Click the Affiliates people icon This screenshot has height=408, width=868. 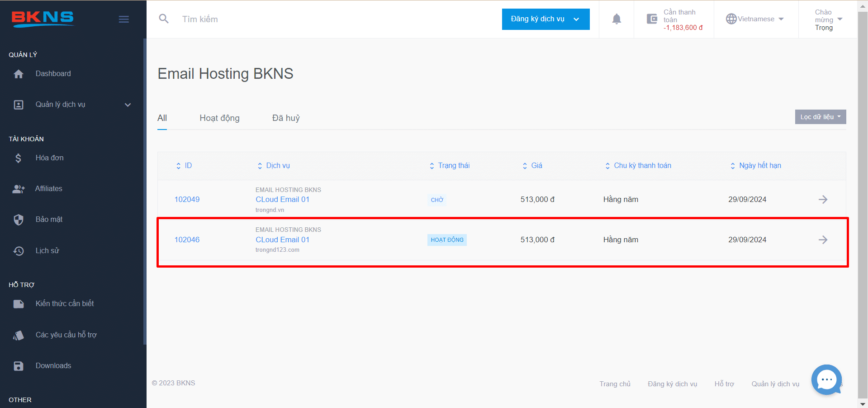(19, 189)
